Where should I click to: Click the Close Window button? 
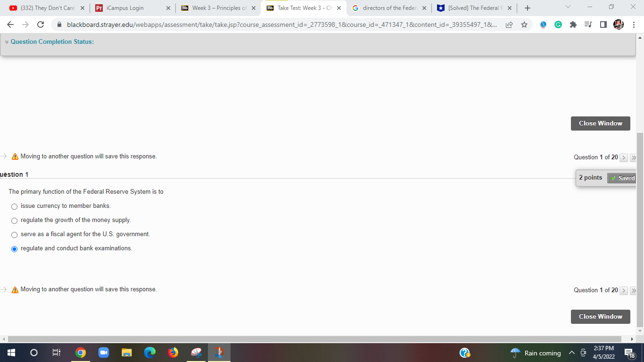pyautogui.click(x=600, y=123)
